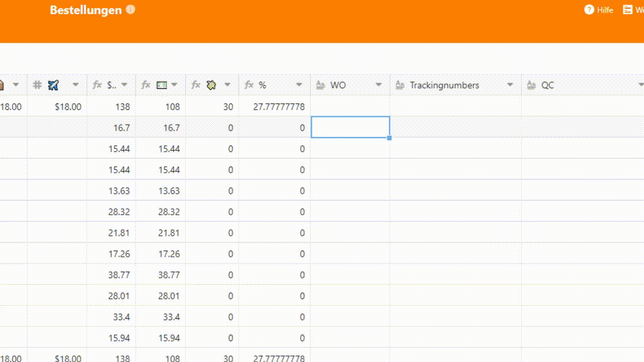Click the credit card icon column header

(x=162, y=85)
